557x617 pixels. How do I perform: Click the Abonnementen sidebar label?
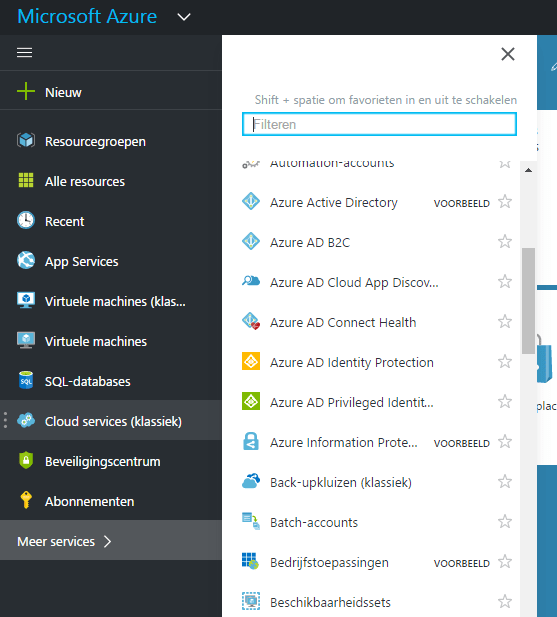[x=90, y=501]
